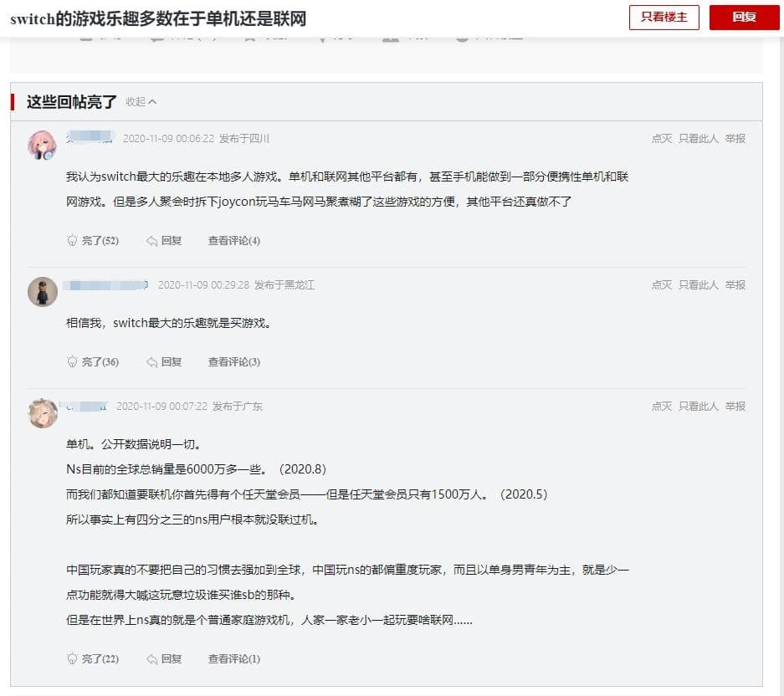
Task: Click the thread title about switch games
Action: tap(158, 18)
